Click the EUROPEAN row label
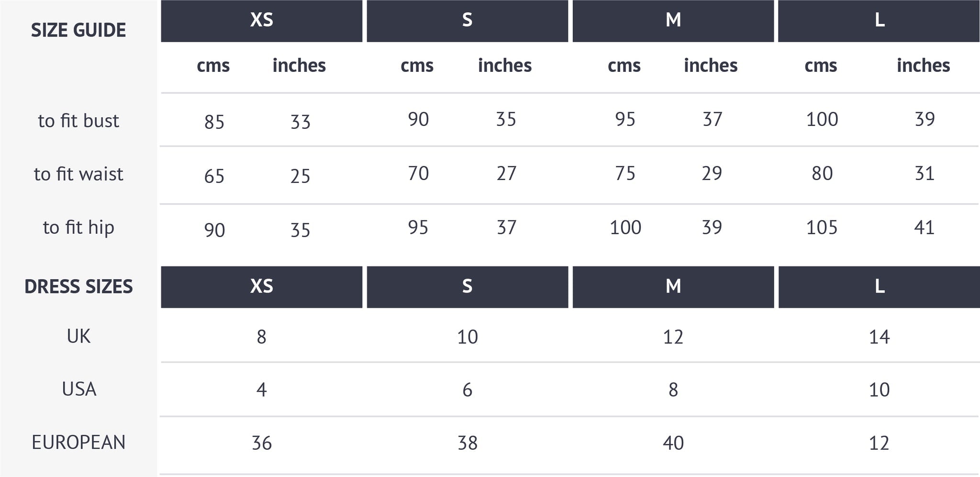This screenshot has width=980, height=477. click(x=78, y=442)
